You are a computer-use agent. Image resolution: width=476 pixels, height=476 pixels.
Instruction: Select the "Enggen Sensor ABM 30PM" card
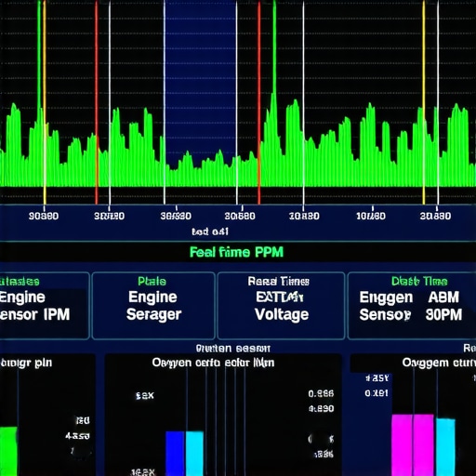coord(412,306)
